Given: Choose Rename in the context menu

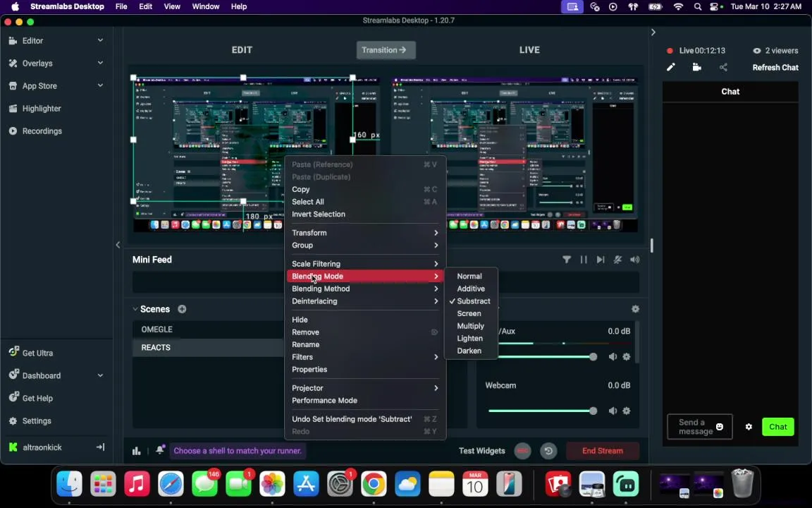Looking at the screenshot, I should pyautogui.click(x=365, y=345).
